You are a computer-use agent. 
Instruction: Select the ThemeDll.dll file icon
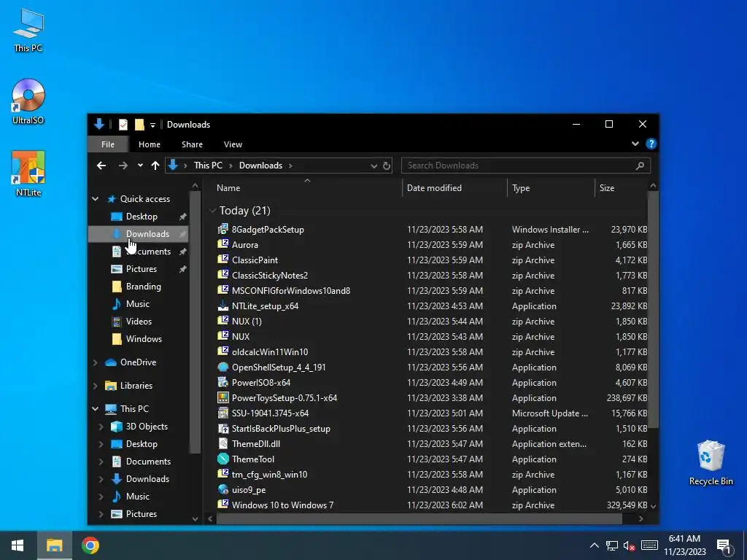(x=223, y=443)
